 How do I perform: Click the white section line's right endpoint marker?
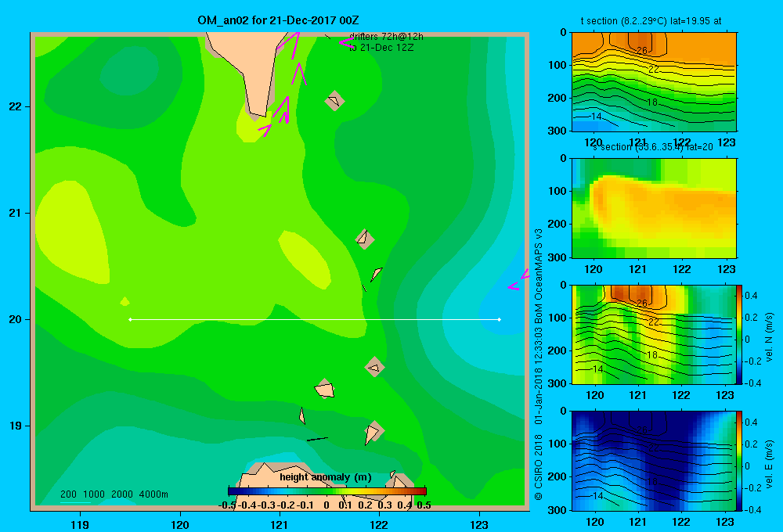pos(500,319)
